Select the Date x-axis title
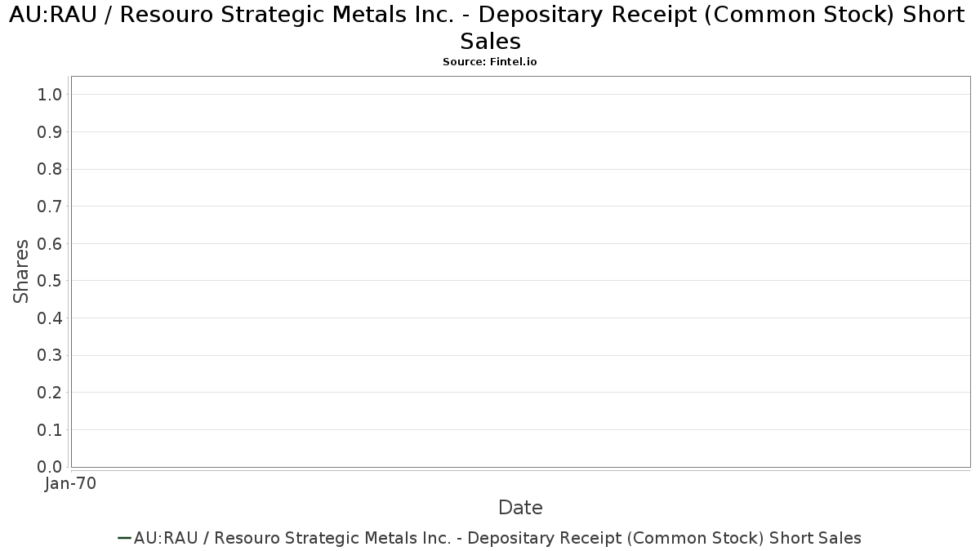Image resolution: width=980 pixels, height=551 pixels. (x=520, y=508)
